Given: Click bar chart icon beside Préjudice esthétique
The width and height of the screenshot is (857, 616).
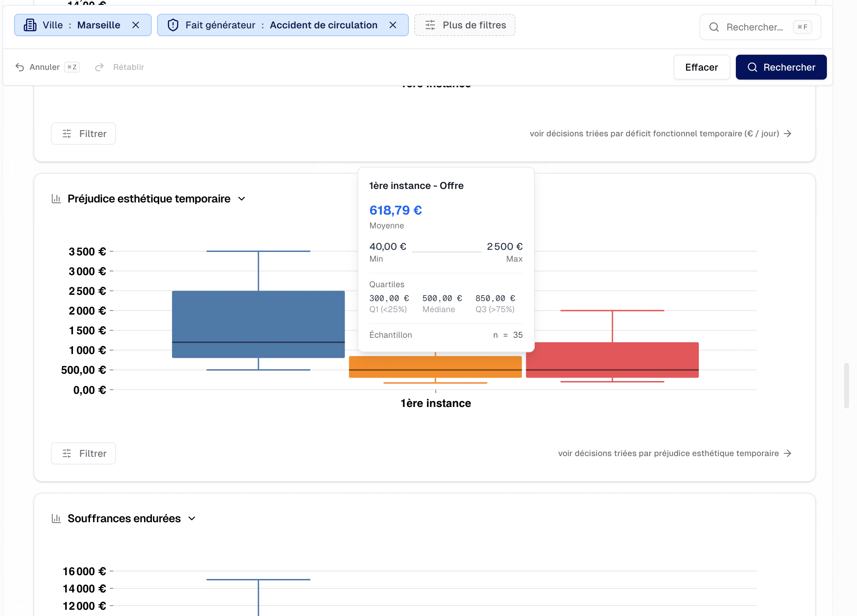Looking at the screenshot, I should (x=56, y=199).
